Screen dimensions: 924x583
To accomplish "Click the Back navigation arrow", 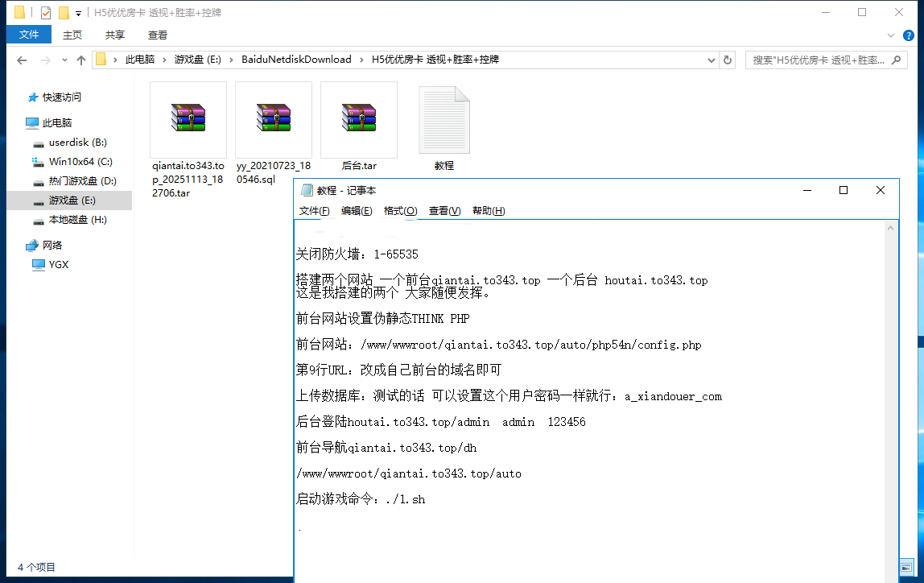I will point(22,60).
